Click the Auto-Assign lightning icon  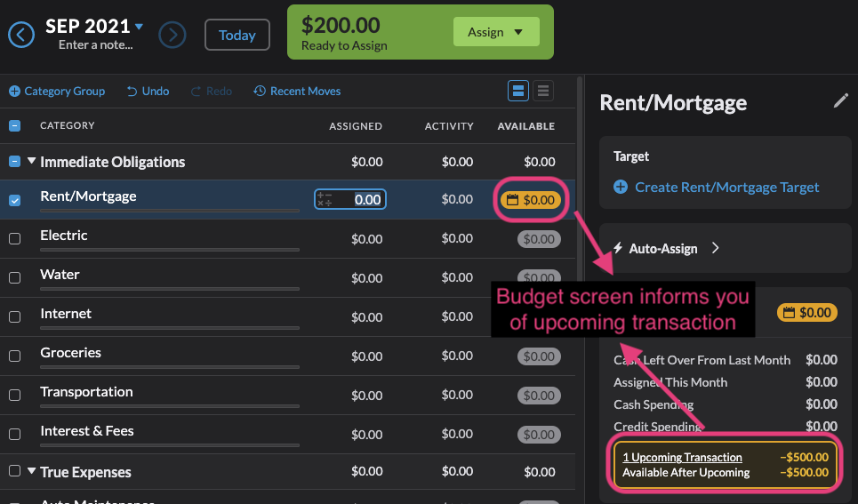coord(618,248)
